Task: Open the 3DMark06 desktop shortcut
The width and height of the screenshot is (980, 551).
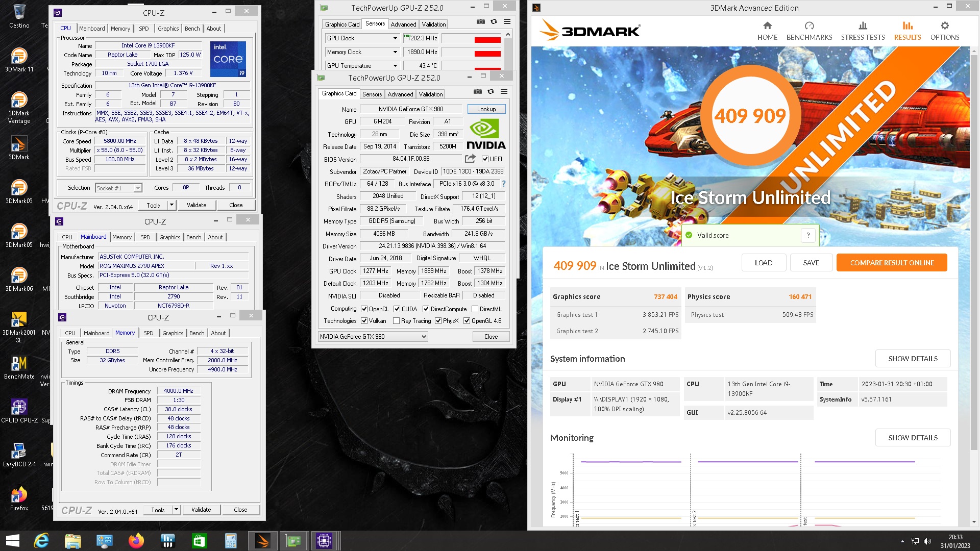Action: (19, 279)
